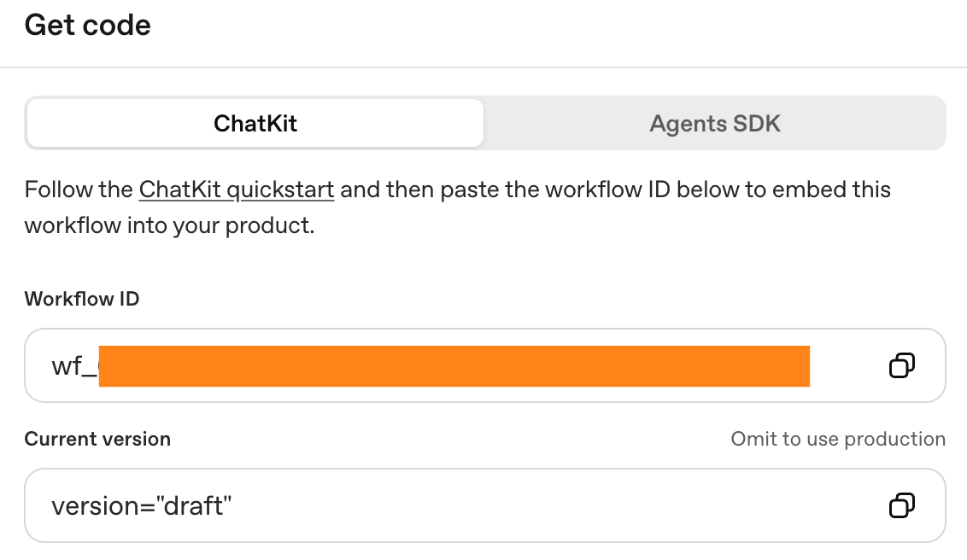Activate the ChatKit option in the segmented control
This screenshot has height=560, width=967.
(x=255, y=123)
